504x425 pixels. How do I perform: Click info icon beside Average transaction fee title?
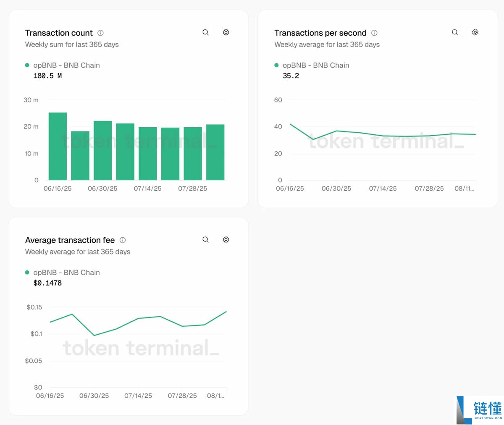point(123,240)
